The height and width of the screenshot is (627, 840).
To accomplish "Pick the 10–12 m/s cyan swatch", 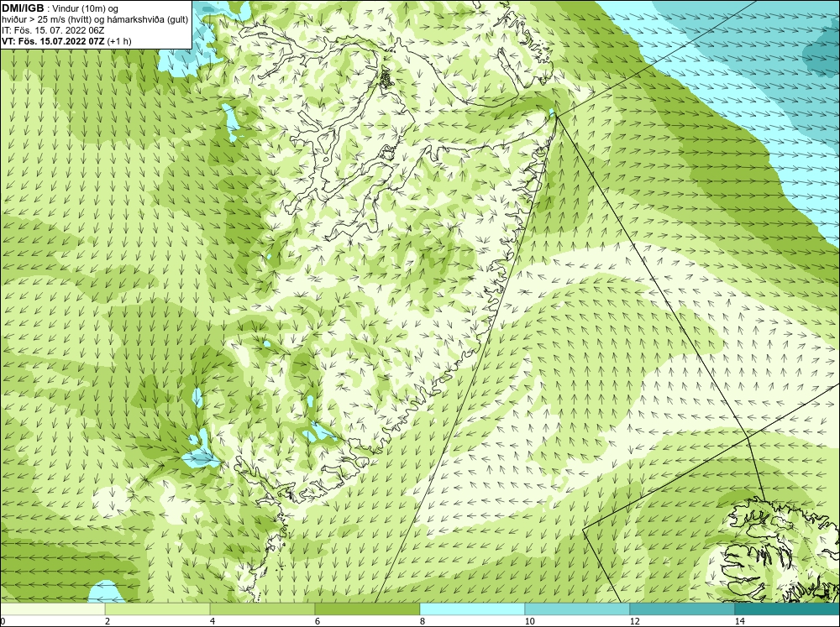I will click(x=578, y=609).
